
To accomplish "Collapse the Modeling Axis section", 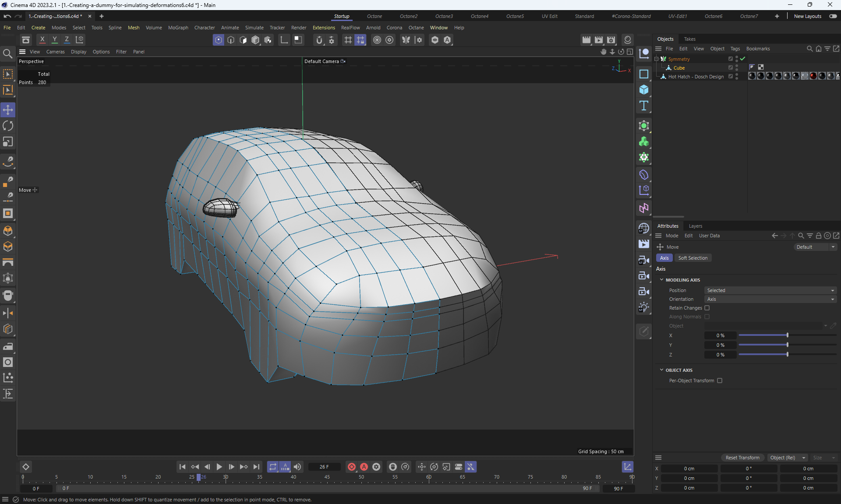I will 661,280.
